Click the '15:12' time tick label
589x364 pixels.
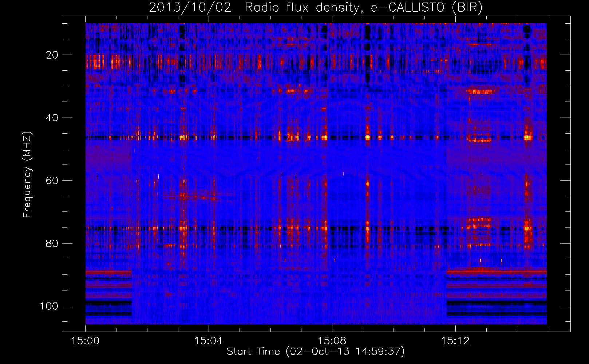455,341
